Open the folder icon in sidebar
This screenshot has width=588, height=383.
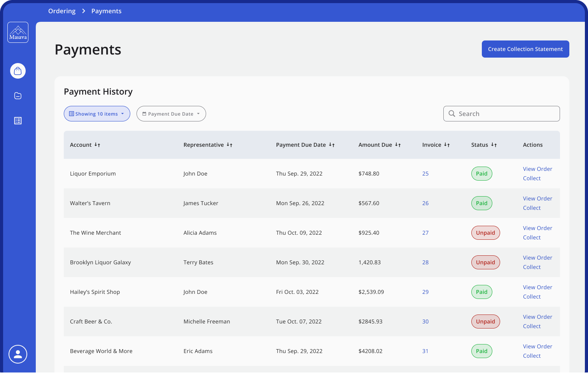[18, 96]
